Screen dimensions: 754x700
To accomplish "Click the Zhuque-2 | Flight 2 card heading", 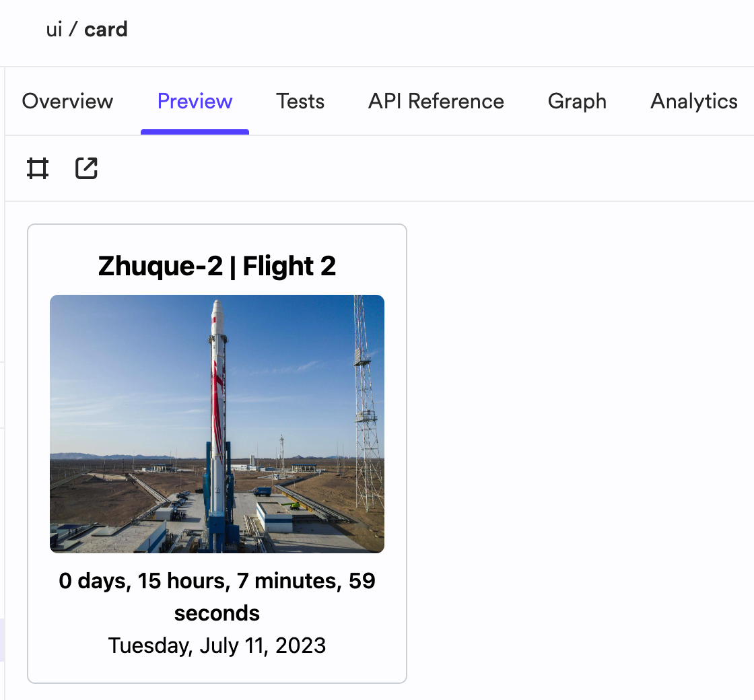I will pos(217,266).
